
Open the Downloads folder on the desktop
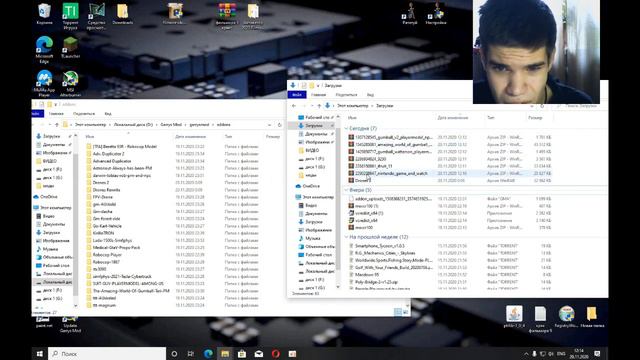coord(122,14)
